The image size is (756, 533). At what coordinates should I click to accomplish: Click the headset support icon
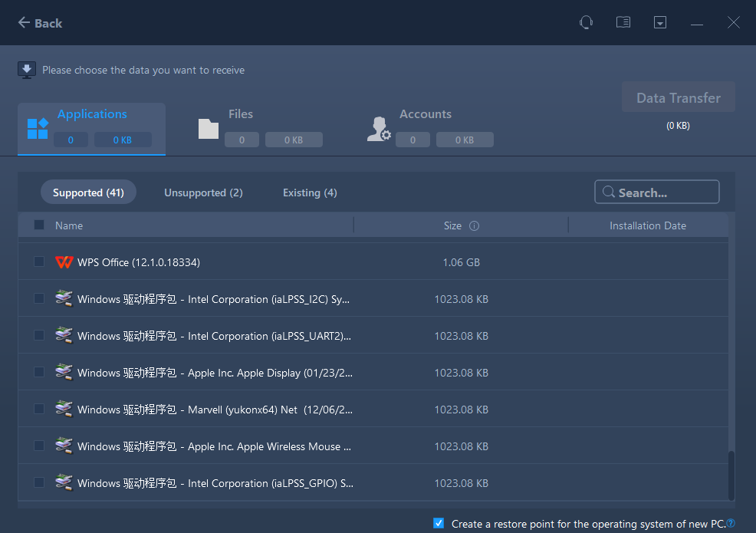click(x=586, y=23)
